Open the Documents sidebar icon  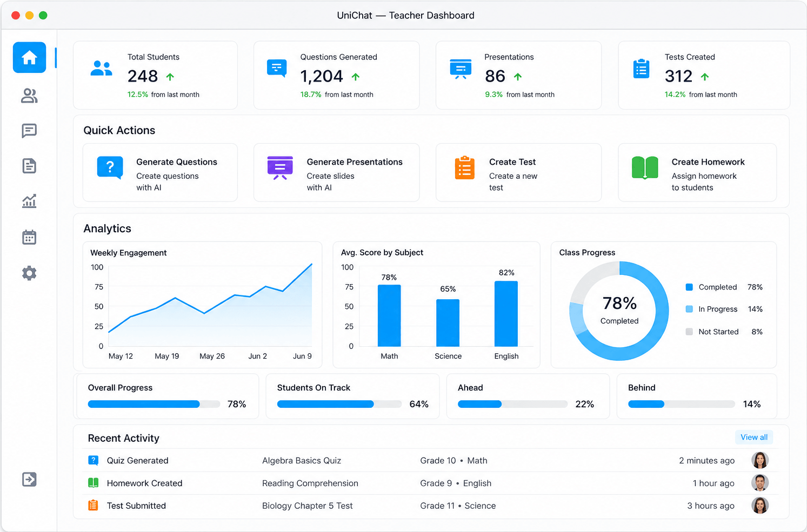(x=29, y=166)
